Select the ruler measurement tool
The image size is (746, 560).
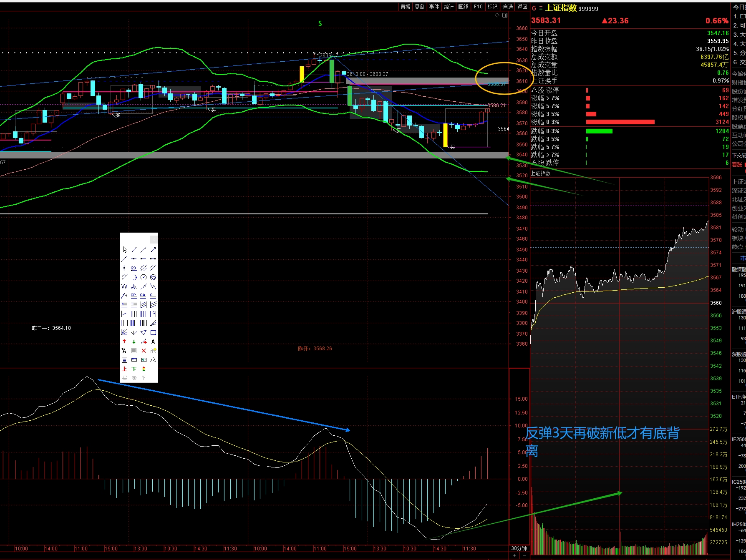pos(134,360)
